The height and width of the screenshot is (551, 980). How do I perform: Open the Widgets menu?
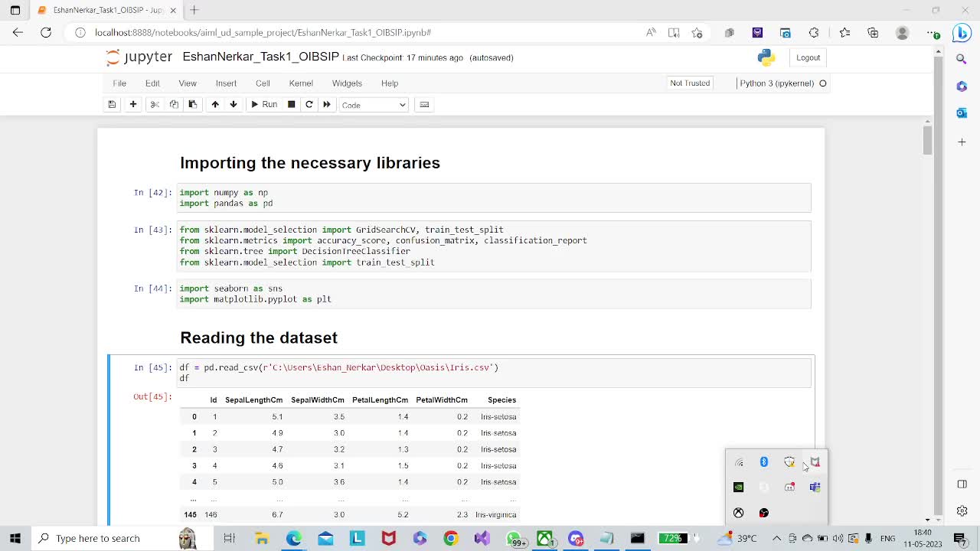pyautogui.click(x=347, y=83)
